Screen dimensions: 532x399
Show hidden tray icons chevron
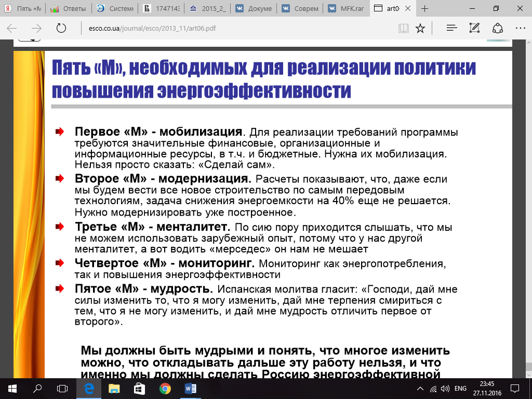pyautogui.click(x=420, y=389)
